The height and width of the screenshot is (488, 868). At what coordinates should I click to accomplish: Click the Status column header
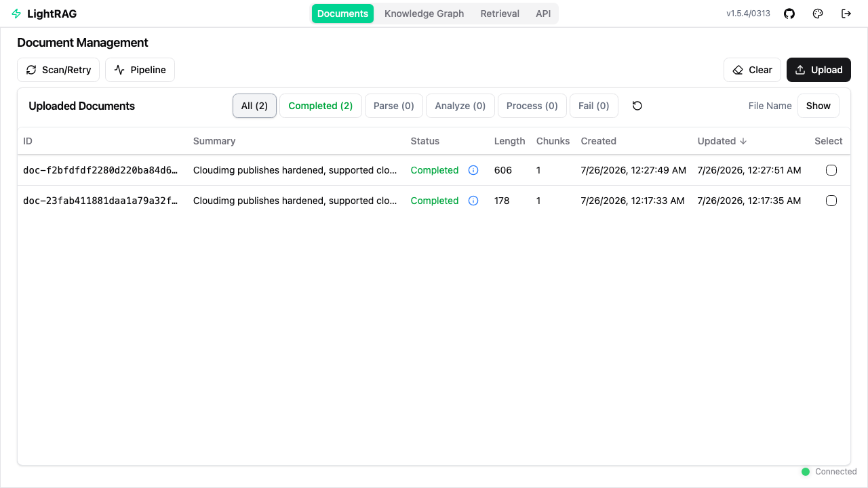[x=425, y=141]
